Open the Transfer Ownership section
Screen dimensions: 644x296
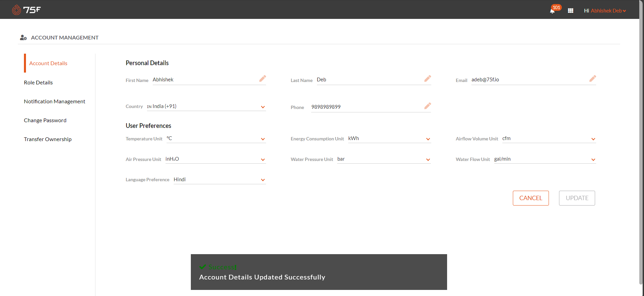click(48, 139)
